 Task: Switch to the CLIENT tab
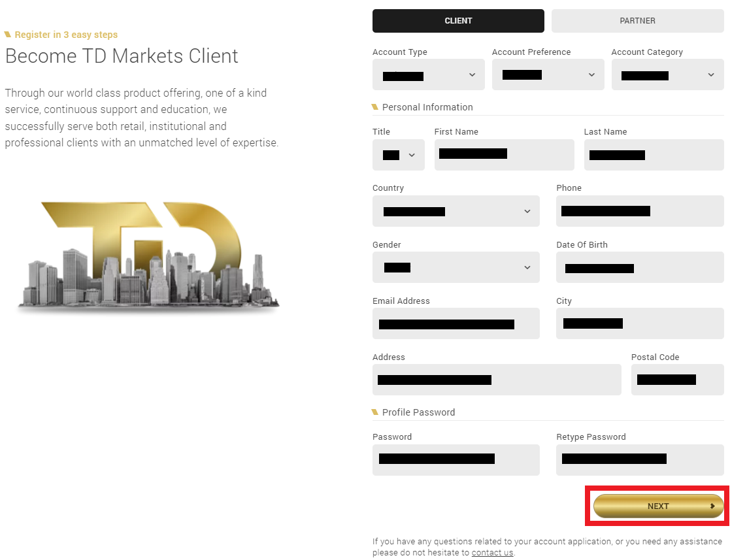[458, 21]
